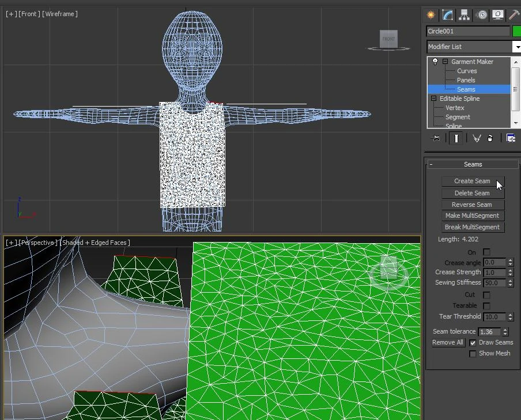Screen dimensions: 521x420
Task: Open the Wireframe viewport shading menu
Action: 61,14
